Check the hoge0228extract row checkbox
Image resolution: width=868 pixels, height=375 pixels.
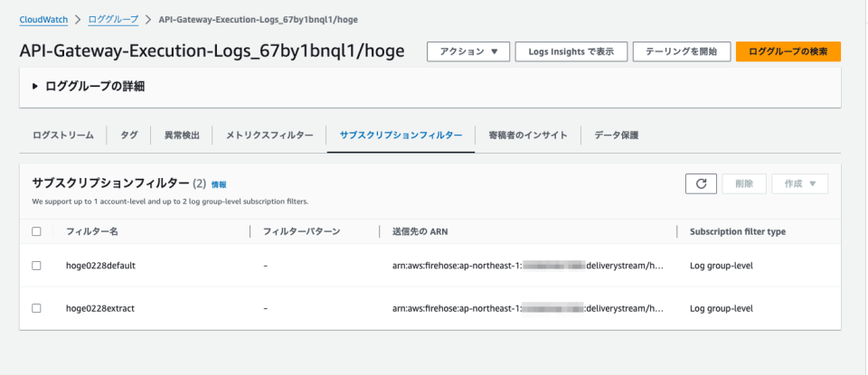36,309
